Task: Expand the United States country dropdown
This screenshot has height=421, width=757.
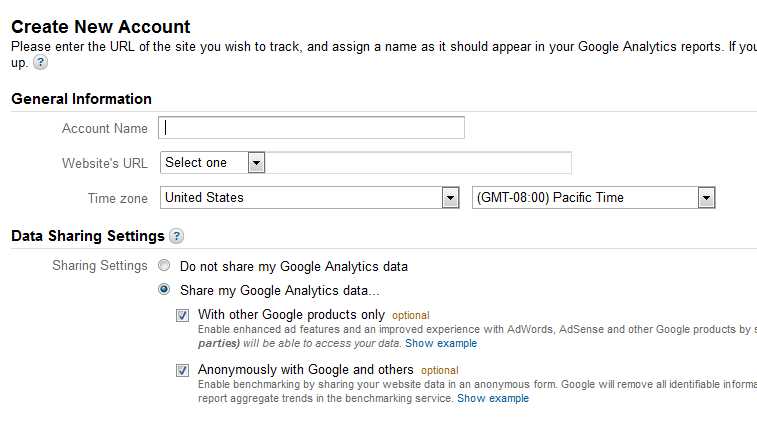Action: pos(309,197)
